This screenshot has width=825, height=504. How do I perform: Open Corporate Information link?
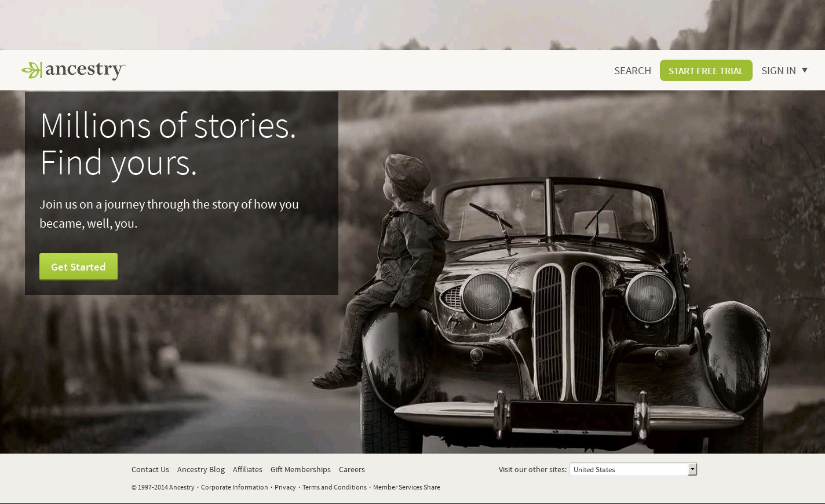pos(235,487)
